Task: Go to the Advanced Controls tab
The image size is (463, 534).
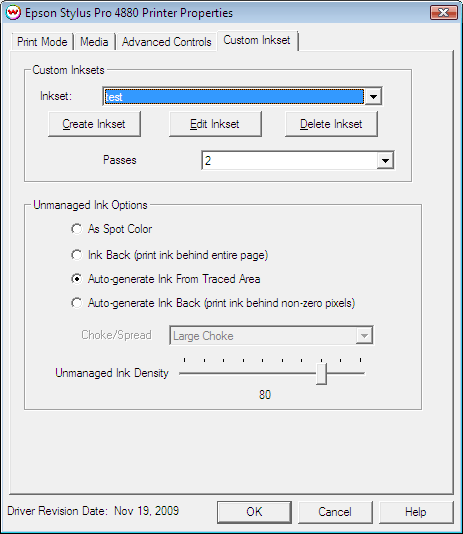Action: (x=166, y=42)
